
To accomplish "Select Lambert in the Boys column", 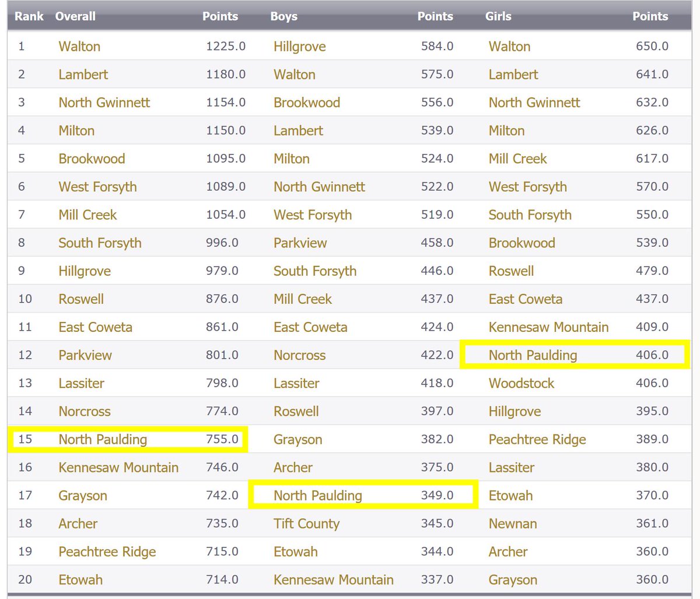I will pos(298,131).
